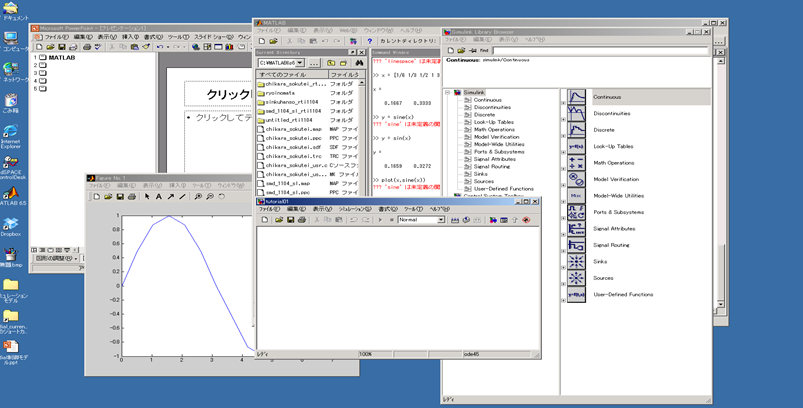Collapse the Simulink tree node
803x408 pixels.
[448, 93]
